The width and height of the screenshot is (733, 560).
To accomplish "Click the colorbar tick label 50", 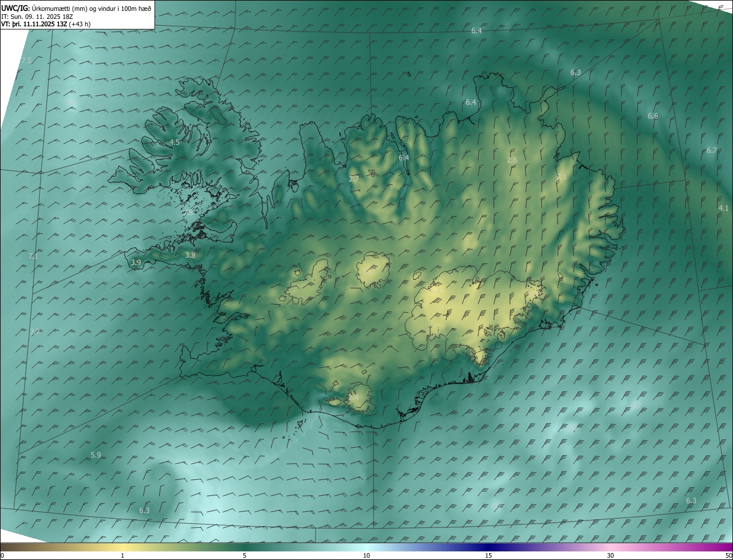I will [x=728, y=555].
